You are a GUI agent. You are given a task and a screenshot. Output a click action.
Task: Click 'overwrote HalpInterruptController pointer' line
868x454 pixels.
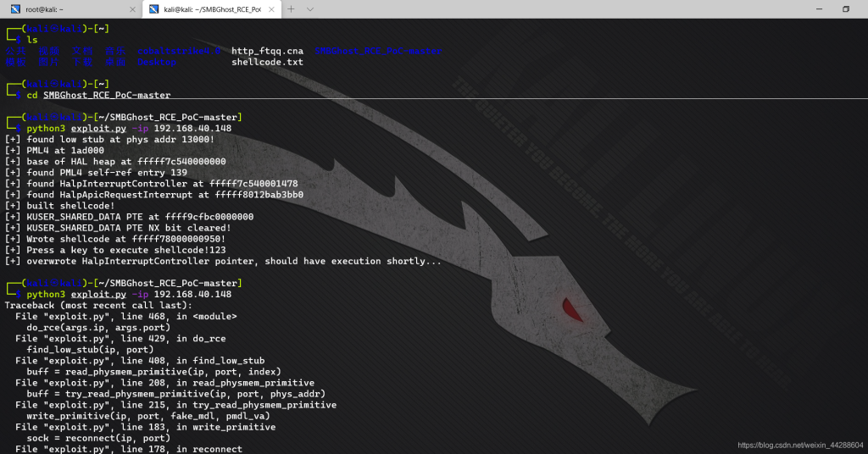pos(223,261)
